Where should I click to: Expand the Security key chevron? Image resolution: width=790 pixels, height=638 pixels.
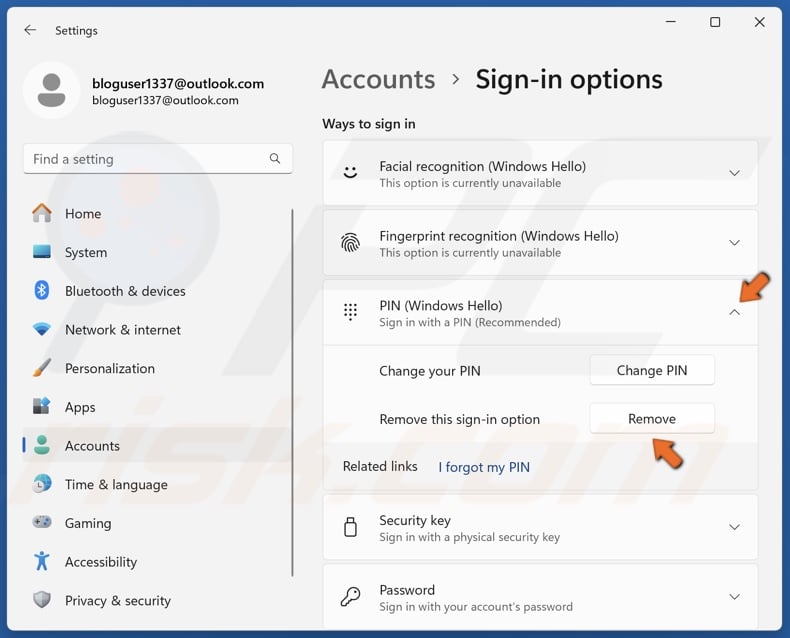point(735,527)
